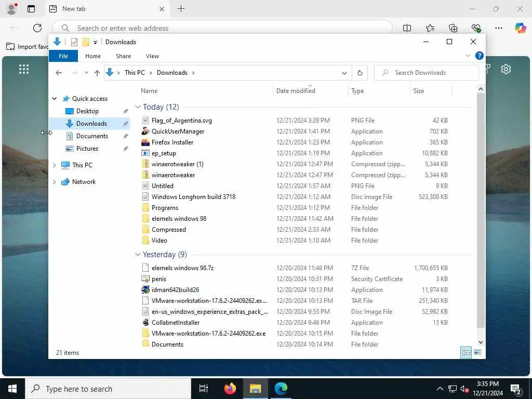Refresh the Downloads folder
This screenshot has height=399, width=532.
pyautogui.click(x=360, y=73)
